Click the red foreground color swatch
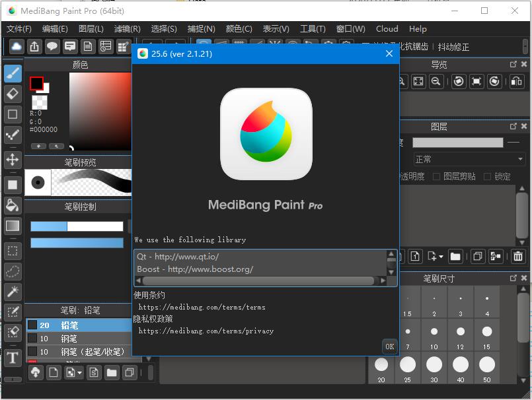Image resolution: width=532 pixels, height=400 pixels. click(36, 83)
